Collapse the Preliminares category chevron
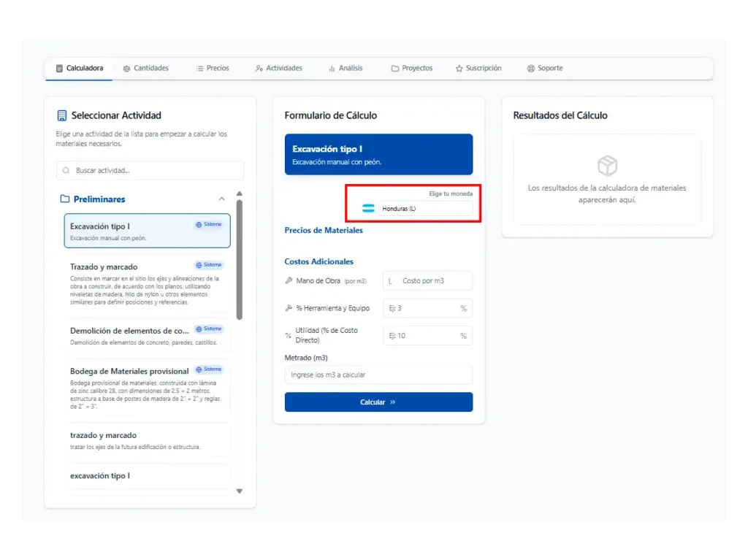Screen dimensions: 748x560 221,199
